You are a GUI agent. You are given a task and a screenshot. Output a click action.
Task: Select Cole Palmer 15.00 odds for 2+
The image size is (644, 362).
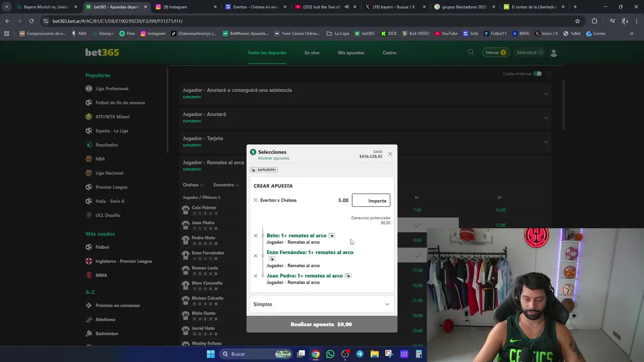[500, 210]
